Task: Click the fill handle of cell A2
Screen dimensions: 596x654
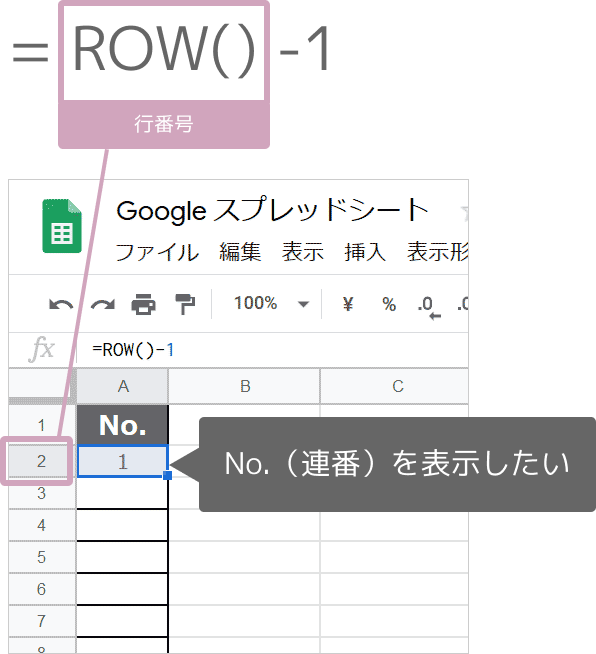Action: pos(167,475)
